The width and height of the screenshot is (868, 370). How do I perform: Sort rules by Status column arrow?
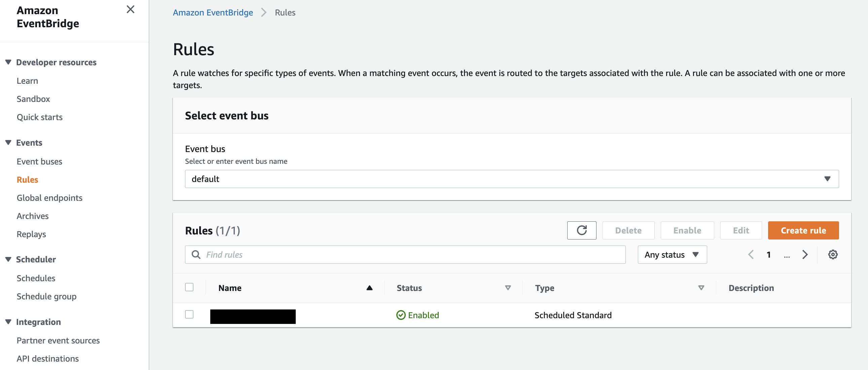[507, 288]
